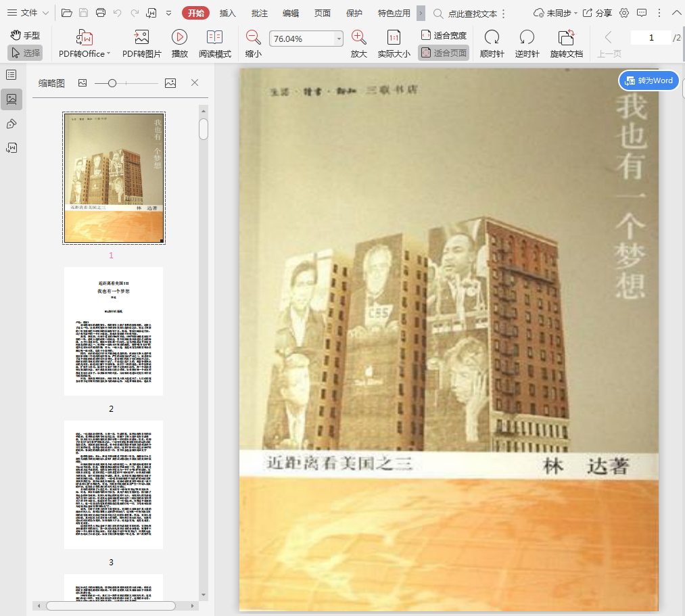Expand the 文件 dropdown arrow
Viewport: 685px width, 616px height.
point(45,13)
